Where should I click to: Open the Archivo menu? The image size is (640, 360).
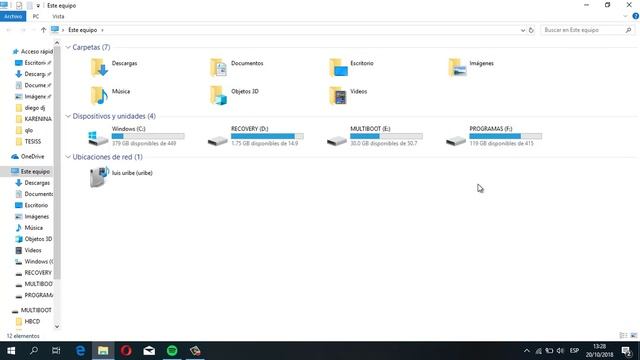coord(13,16)
